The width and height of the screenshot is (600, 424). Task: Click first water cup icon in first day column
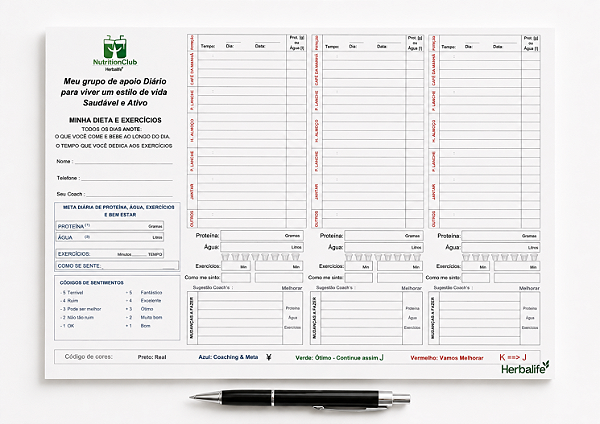225,257
